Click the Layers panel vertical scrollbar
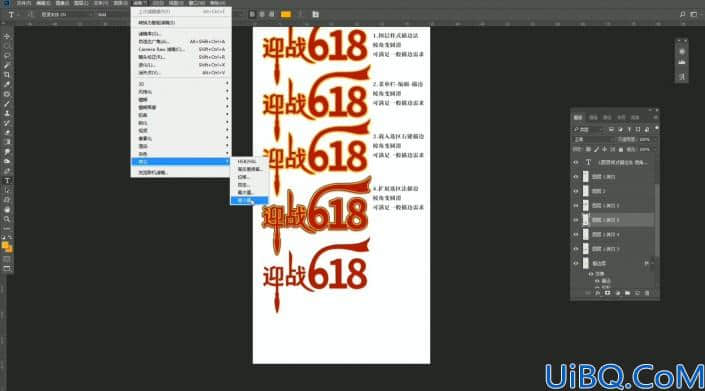 tap(657, 220)
